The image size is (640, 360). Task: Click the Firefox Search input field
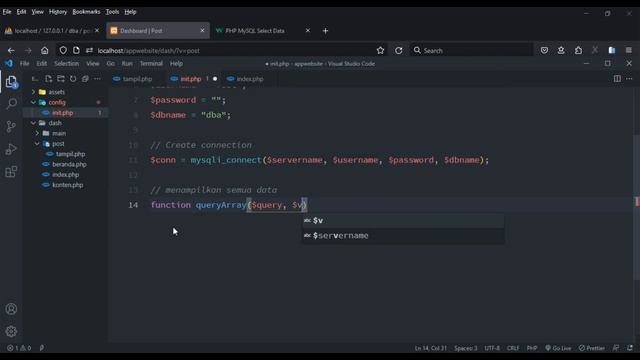point(471,51)
